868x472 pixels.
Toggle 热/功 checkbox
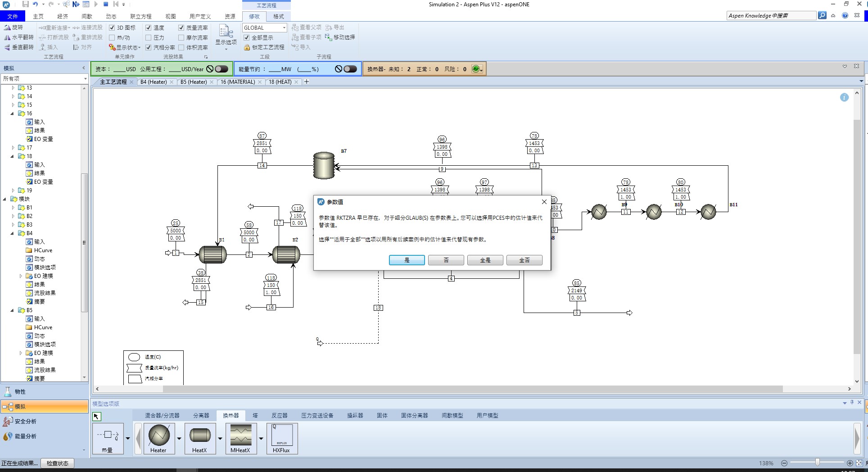click(112, 37)
